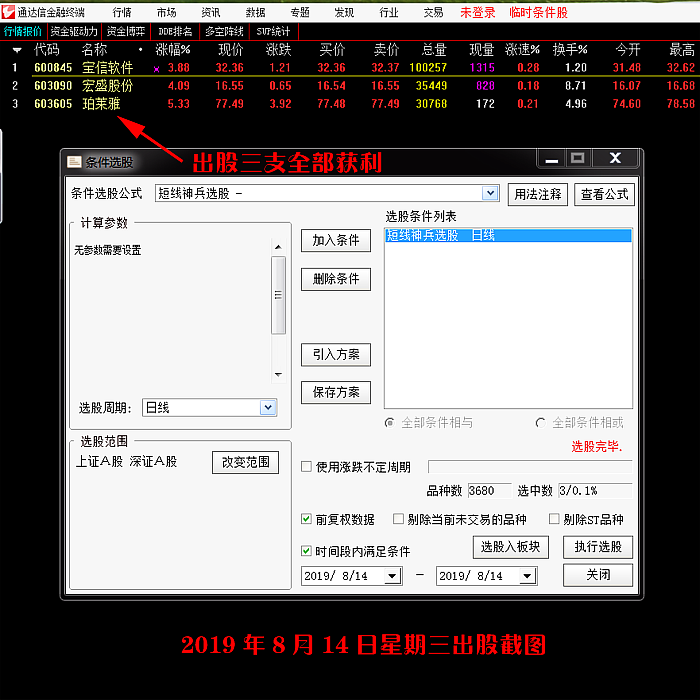The image size is (700, 700).
Task: Select stock row 珀莱雅
Action: point(350,104)
